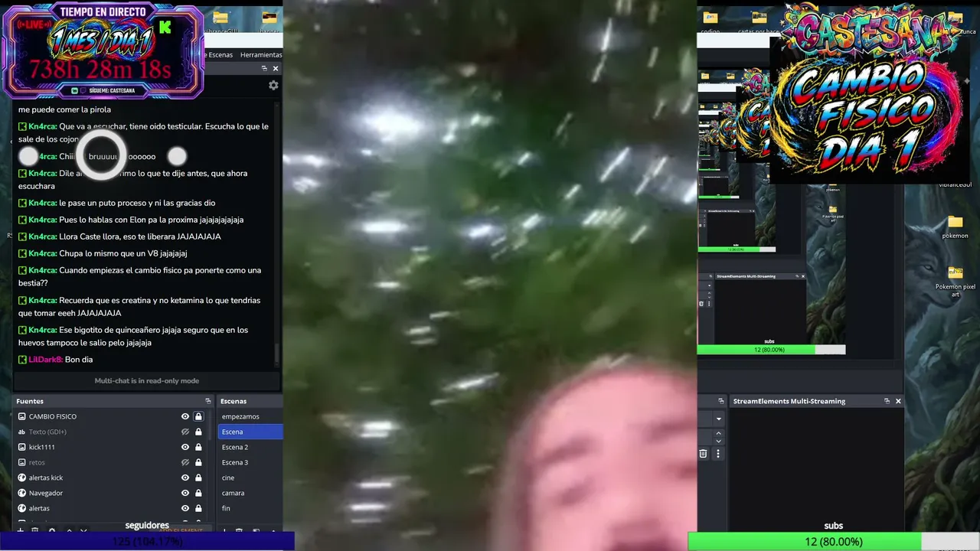Click the retos image source icon
The width and height of the screenshot is (980, 551).
pos(21,462)
